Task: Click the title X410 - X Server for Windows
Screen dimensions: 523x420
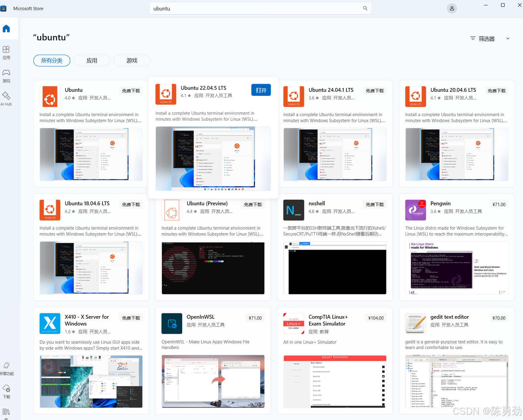Action: coord(87,320)
